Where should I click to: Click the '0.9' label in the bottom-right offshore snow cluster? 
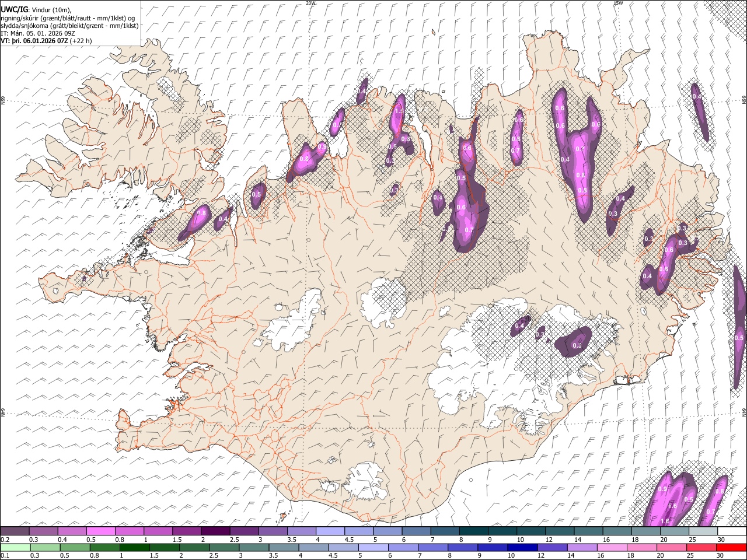click(x=662, y=489)
